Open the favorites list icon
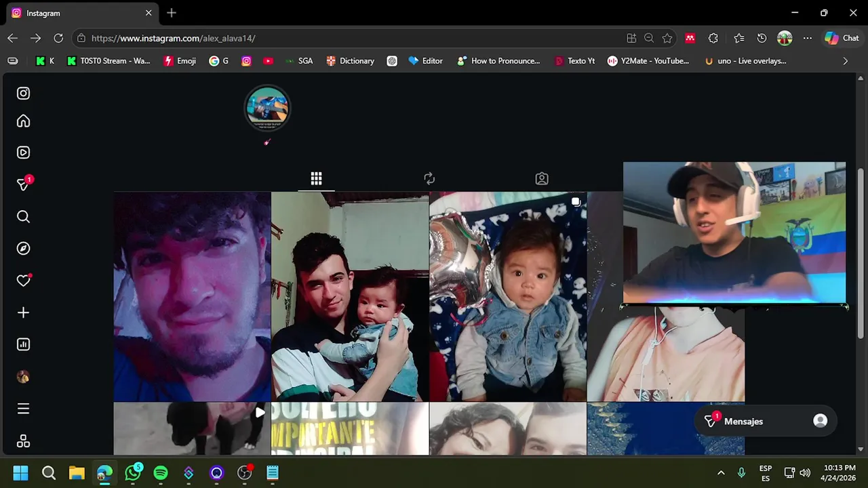 [739, 38]
